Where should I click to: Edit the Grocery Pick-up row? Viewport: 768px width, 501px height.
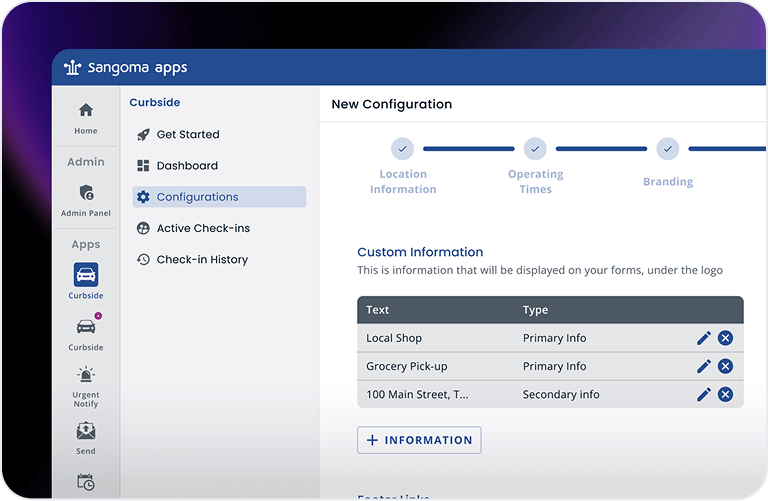pos(704,366)
